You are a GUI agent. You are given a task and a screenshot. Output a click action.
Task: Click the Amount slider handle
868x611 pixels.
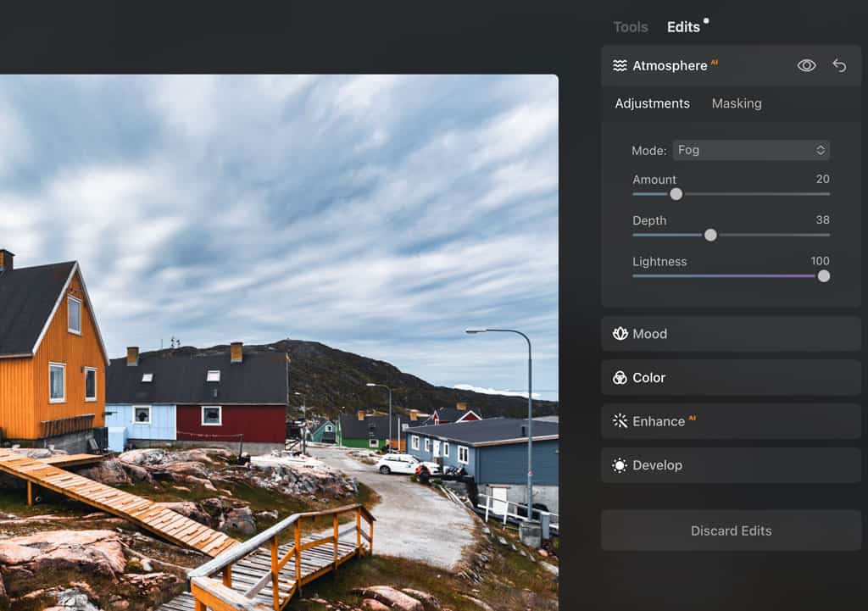click(676, 194)
